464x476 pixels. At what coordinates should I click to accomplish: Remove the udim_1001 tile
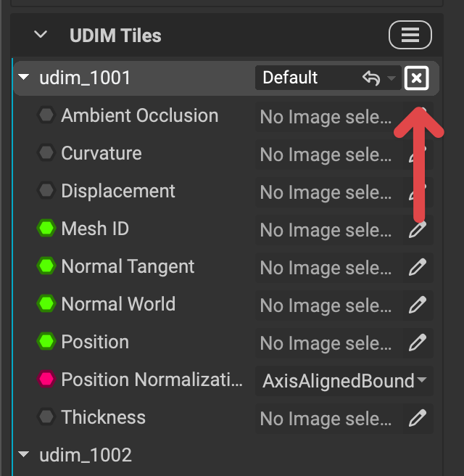pyautogui.click(x=416, y=78)
